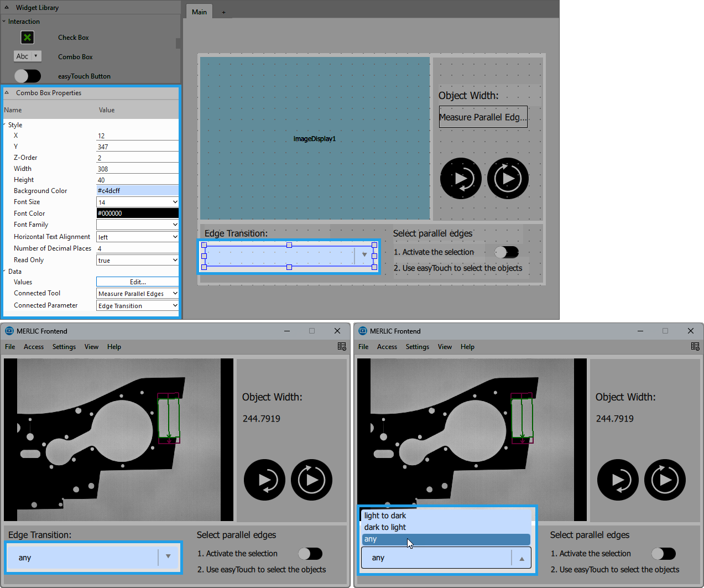Open panel icon at right of left Frontend menubar
This screenshot has width=704, height=588.
coord(342,347)
